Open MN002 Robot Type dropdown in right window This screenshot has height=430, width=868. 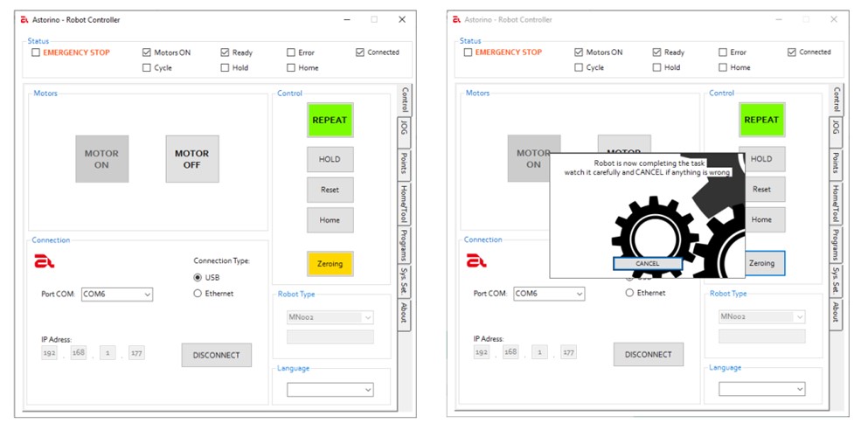761,317
